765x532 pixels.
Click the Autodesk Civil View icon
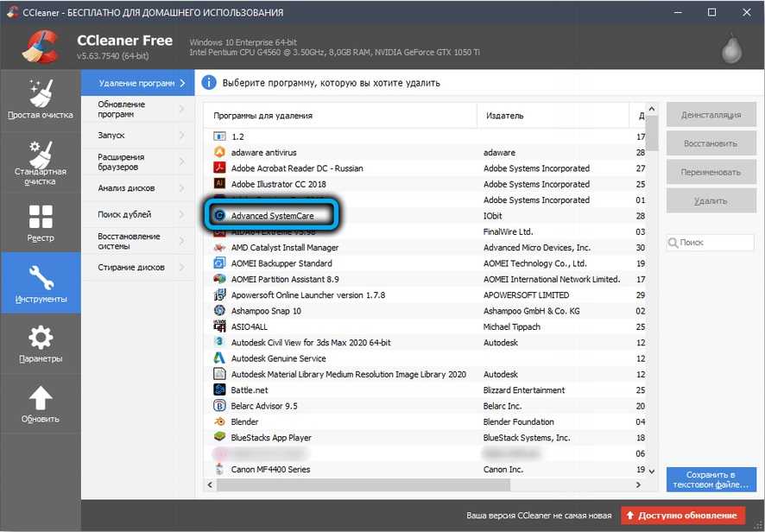pos(219,342)
